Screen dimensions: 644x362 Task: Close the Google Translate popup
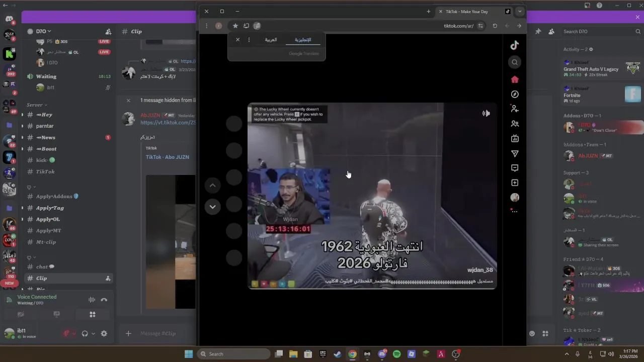238,40
